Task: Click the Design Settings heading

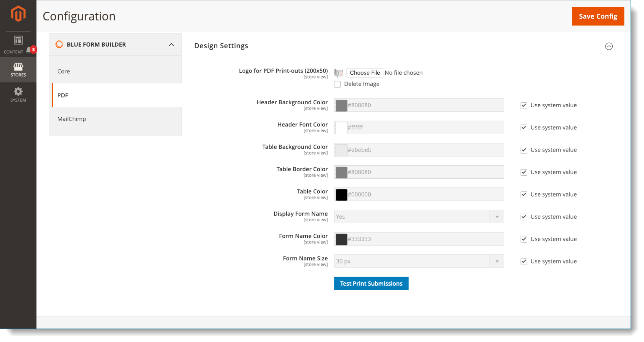Action: (x=221, y=46)
